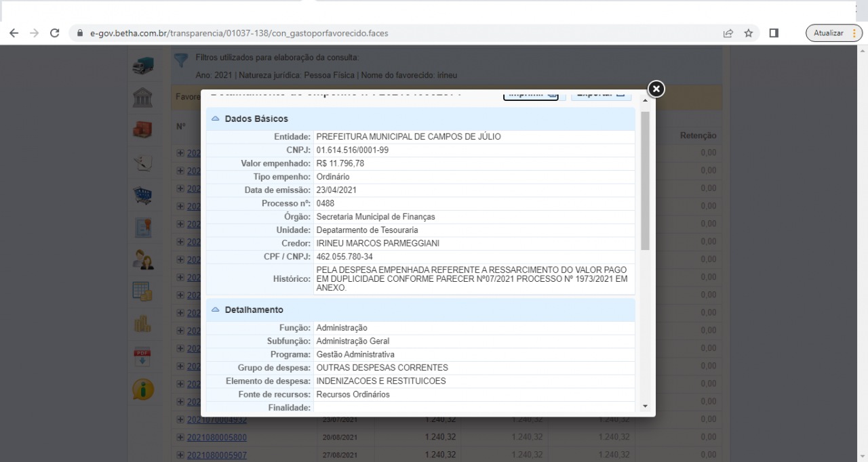Click the Exportar button in dialog

coord(601,95)
